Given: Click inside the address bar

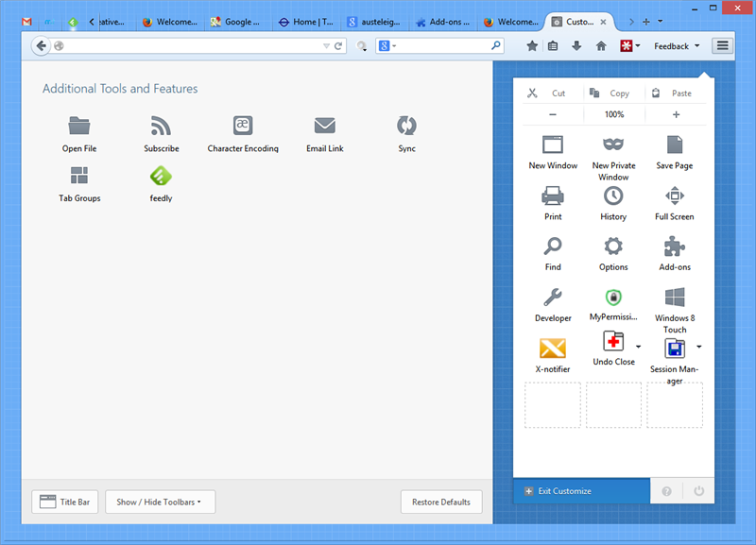Looking at the screenshot, I should (x=189, y=45).
